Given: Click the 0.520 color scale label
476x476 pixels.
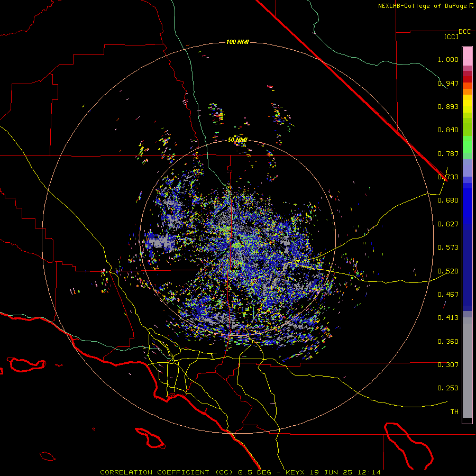Looking at the screenshot, I should [x=448, y=271].
